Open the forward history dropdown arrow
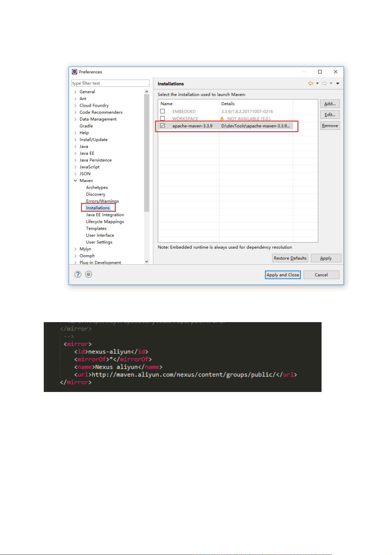The image size is (392, 555). click(331, 84)
